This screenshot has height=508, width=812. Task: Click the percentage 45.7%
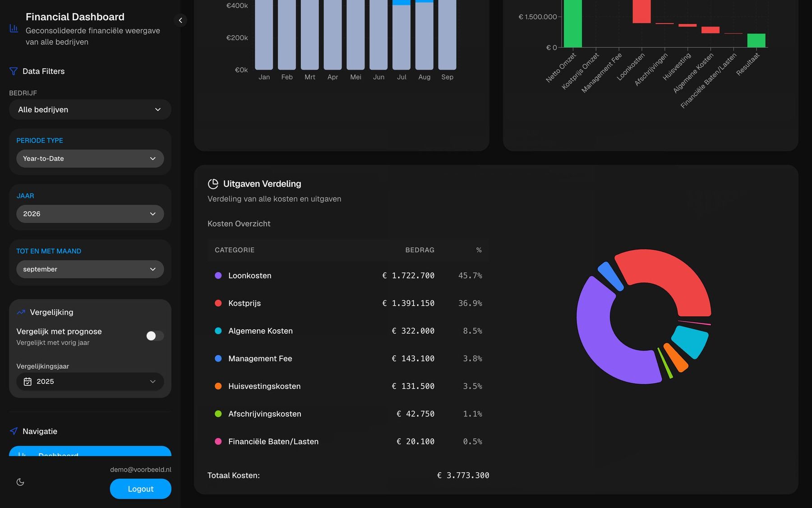[470, 275]
